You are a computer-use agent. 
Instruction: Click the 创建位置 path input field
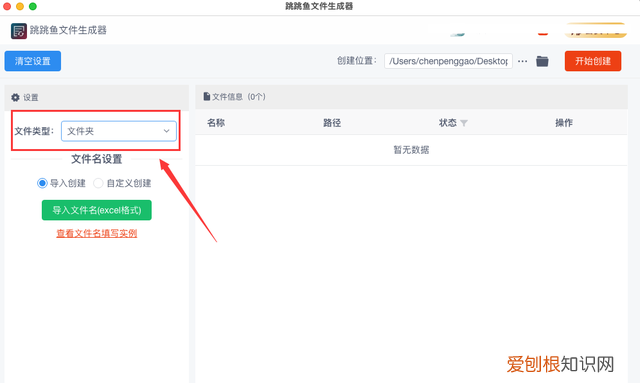click(x=448, y=61)
